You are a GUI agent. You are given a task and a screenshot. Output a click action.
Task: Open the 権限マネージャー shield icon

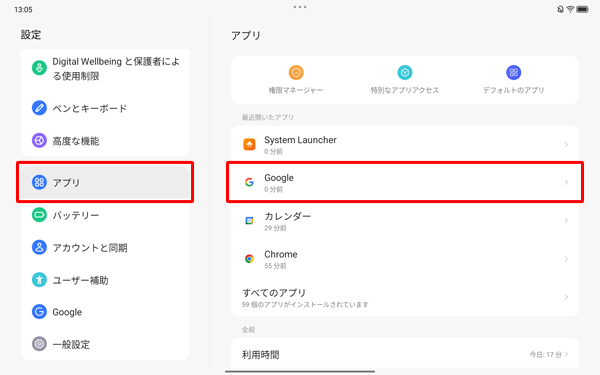coord(296,72)
